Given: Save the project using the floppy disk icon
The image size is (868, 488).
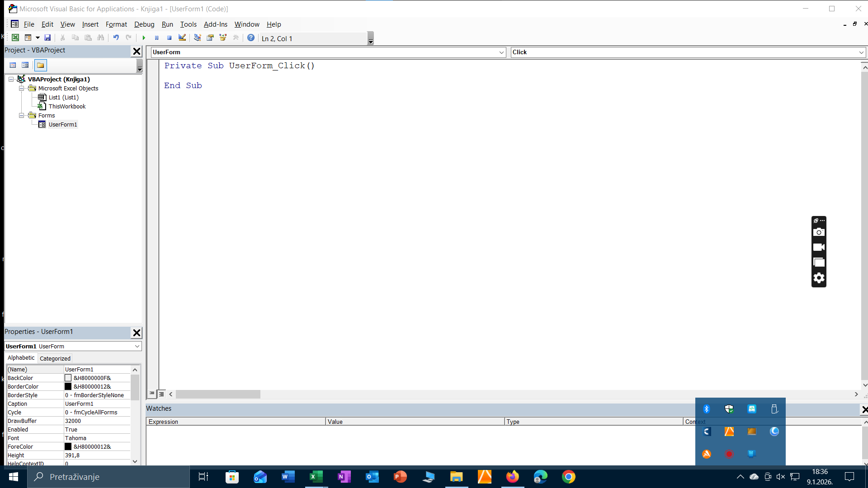Looking at the screenshot, I should (47, 38).
